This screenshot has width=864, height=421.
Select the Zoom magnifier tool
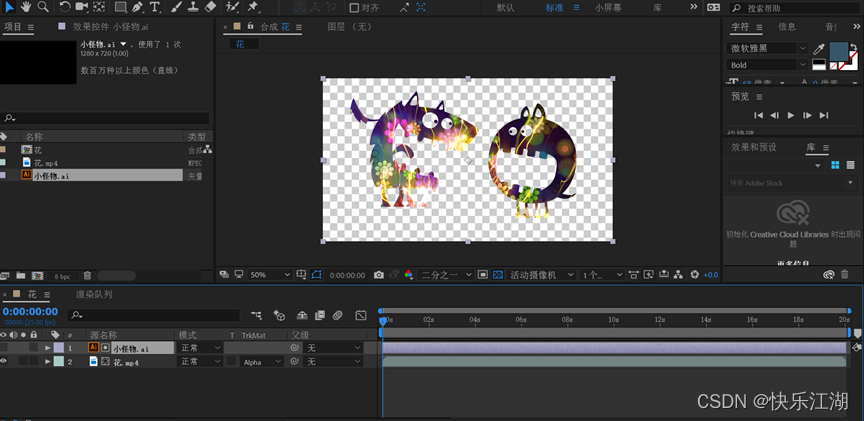42,7
